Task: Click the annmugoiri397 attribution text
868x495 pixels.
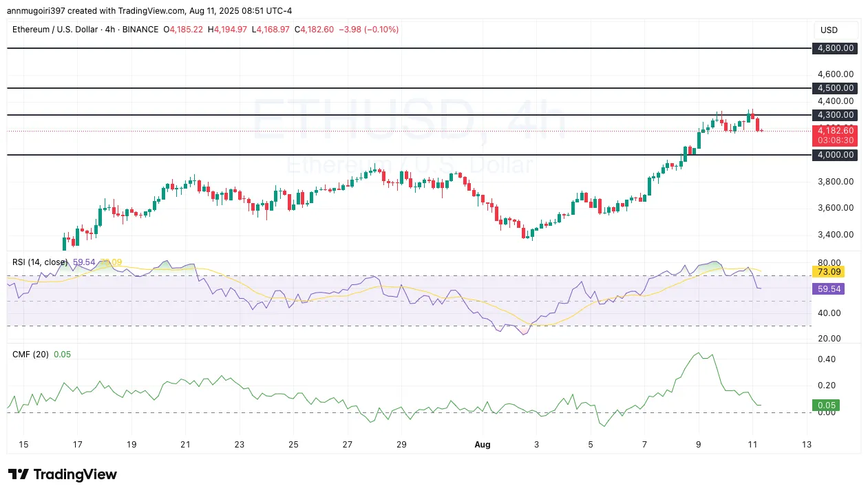Action: click(x=37, y=10)
